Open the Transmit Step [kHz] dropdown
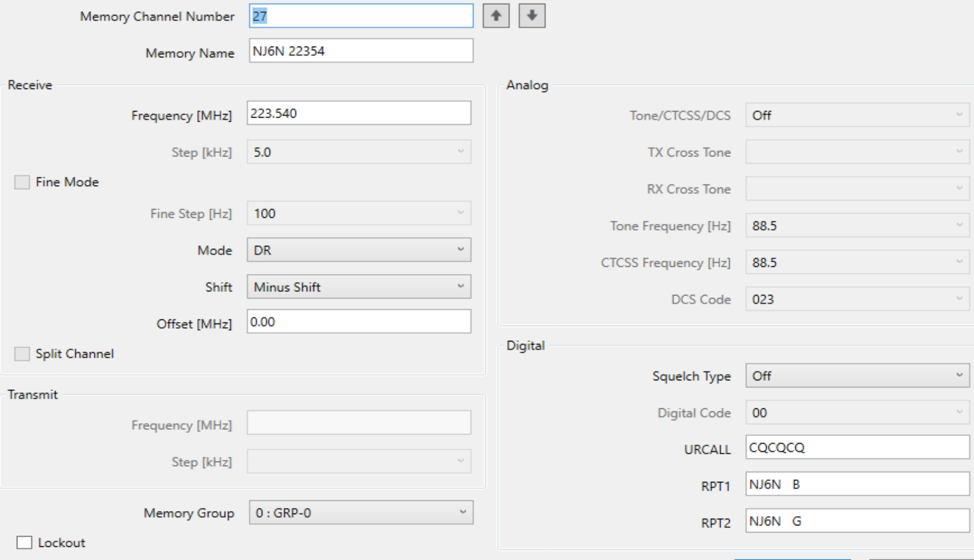 [359, 461]
